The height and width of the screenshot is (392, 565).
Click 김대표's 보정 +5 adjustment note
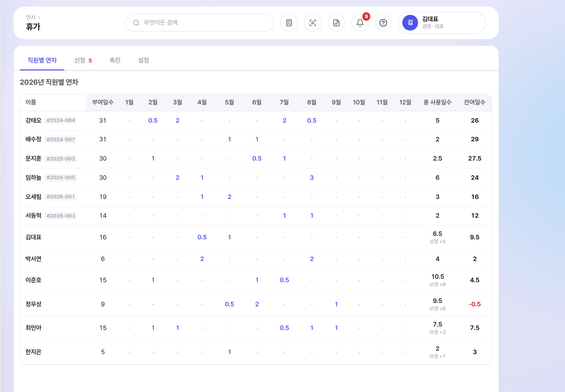click(437, 242)
